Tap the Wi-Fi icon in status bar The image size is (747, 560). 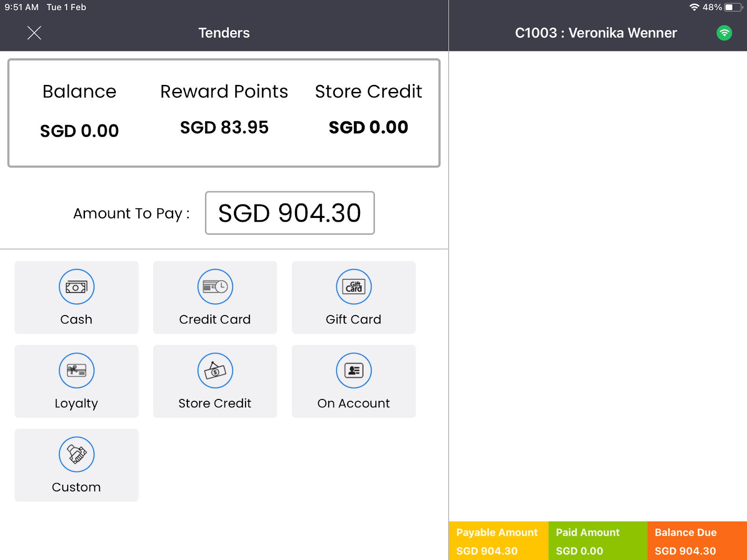[x=694, y=7]
